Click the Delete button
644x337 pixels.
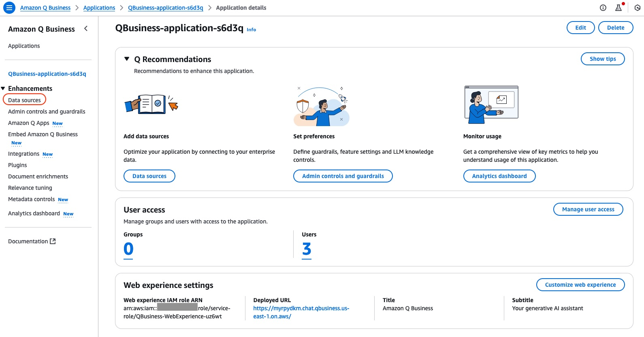[x=616, y=28]
